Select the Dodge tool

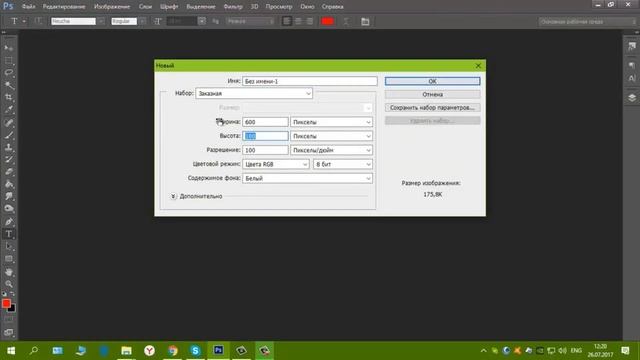coord(9,209)
